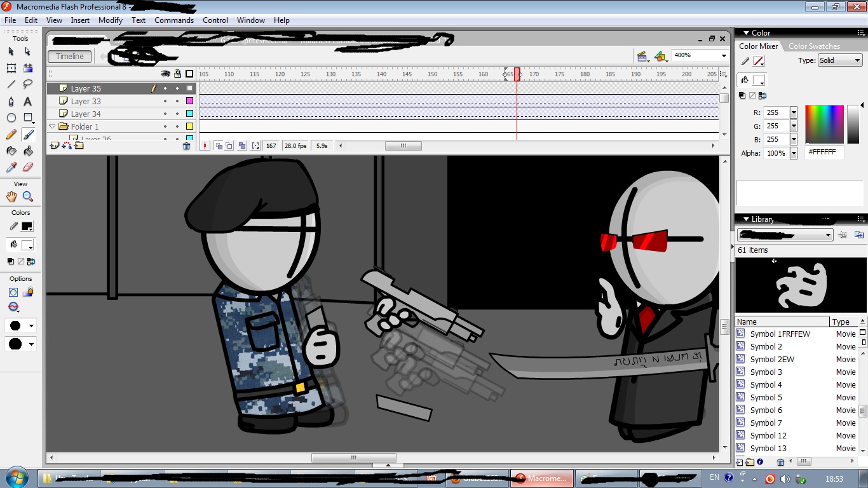
Task: Switch to Color Swatches tab
Action: (814, 46)
